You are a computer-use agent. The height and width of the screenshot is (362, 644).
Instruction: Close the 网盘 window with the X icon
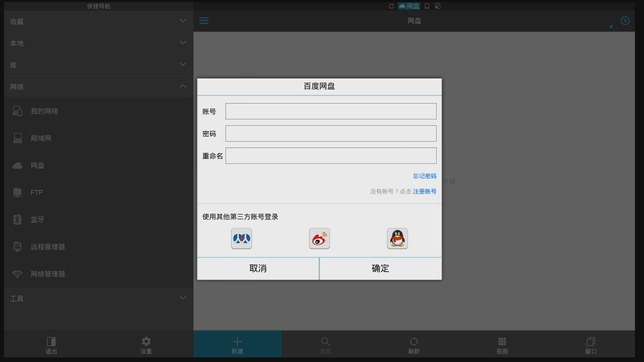pyautogui.click(x=625, y=21)
